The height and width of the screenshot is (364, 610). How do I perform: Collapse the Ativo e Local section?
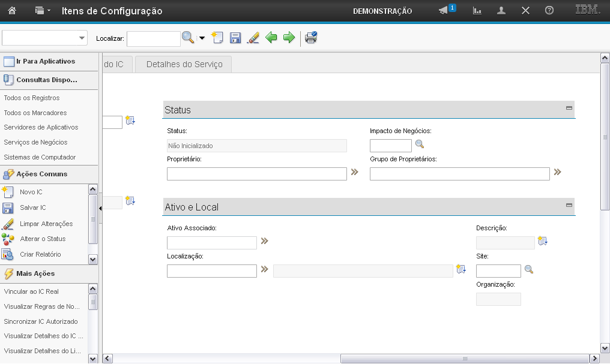[x=569, y=205]
